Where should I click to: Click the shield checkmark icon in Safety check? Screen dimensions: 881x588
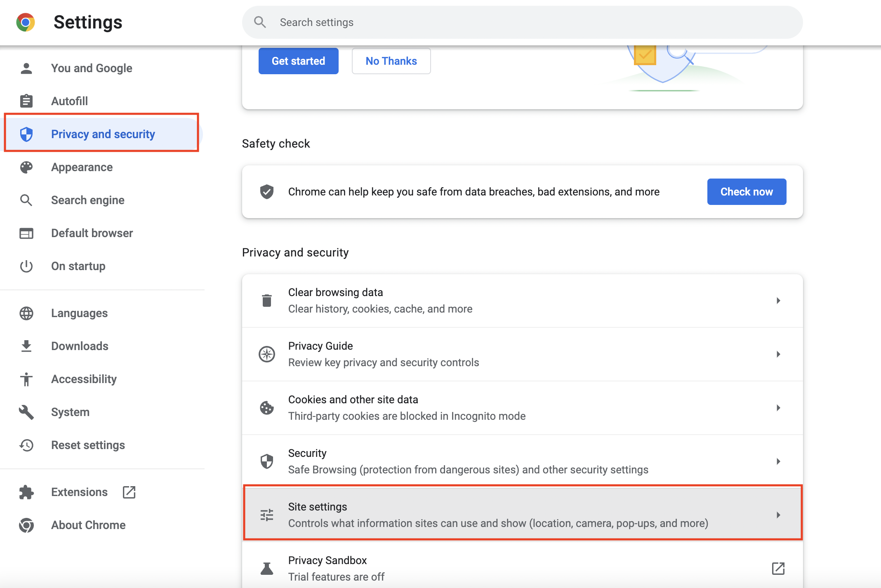267,192
